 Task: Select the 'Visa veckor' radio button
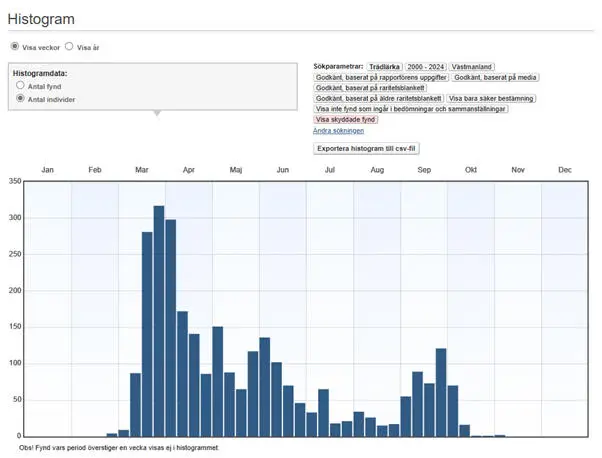click(14, 46)
